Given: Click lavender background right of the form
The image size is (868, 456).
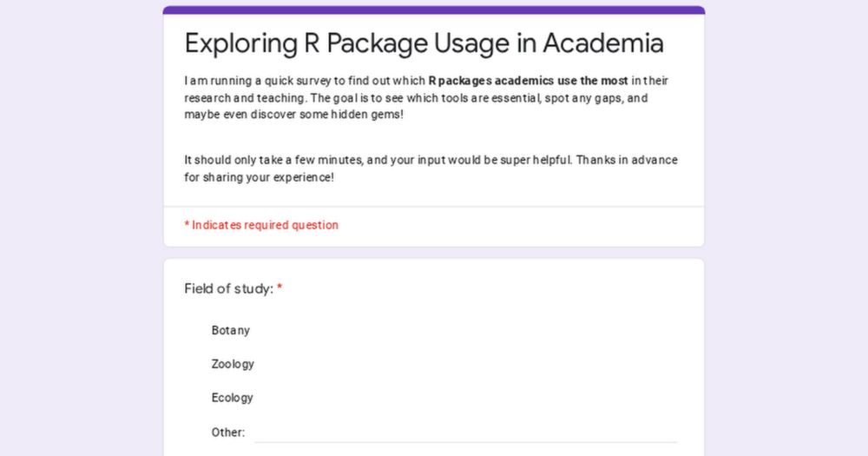Looking at the screenshot, I should [x=786, y=228].
